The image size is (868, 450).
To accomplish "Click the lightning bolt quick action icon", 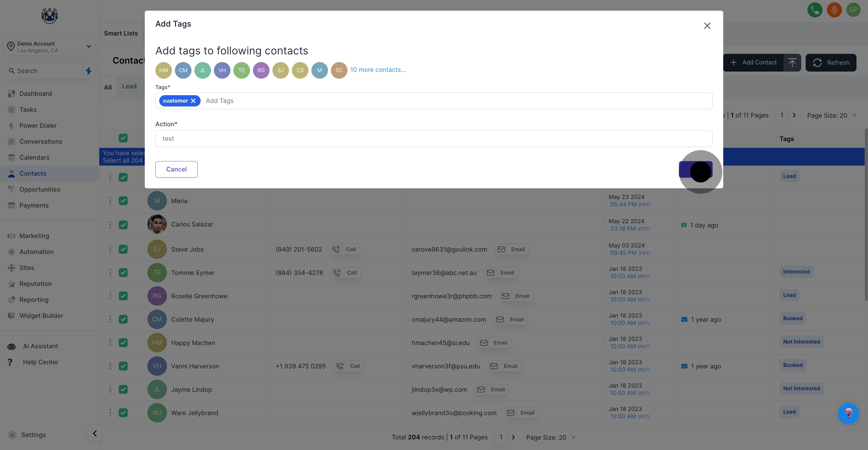I will 88,71.
